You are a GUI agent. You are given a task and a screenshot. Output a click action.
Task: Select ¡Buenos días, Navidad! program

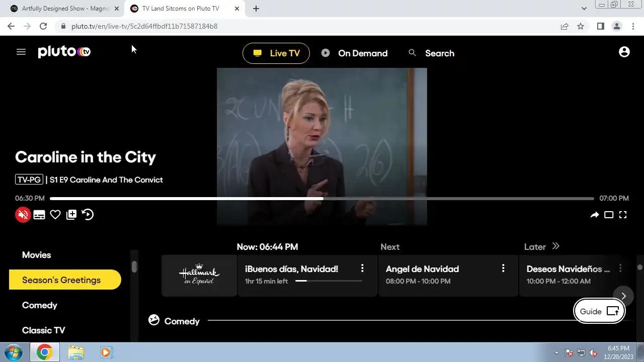click(x=307, y=276)
